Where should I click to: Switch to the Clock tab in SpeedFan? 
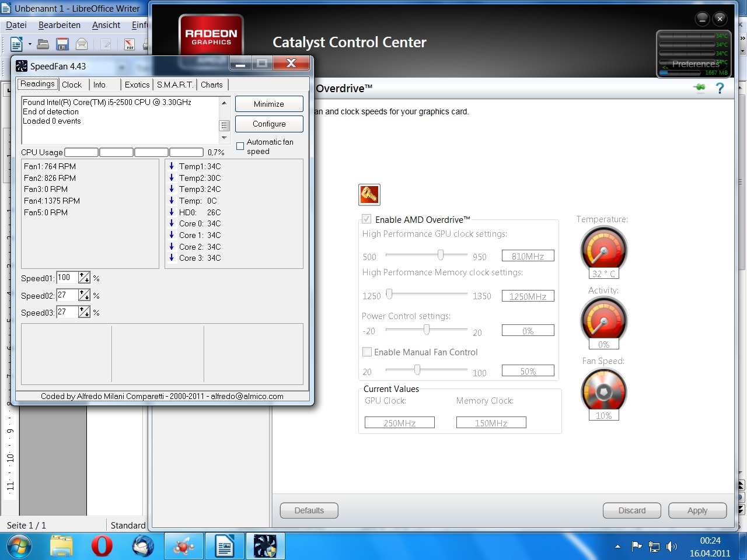(x=72, y=85)
